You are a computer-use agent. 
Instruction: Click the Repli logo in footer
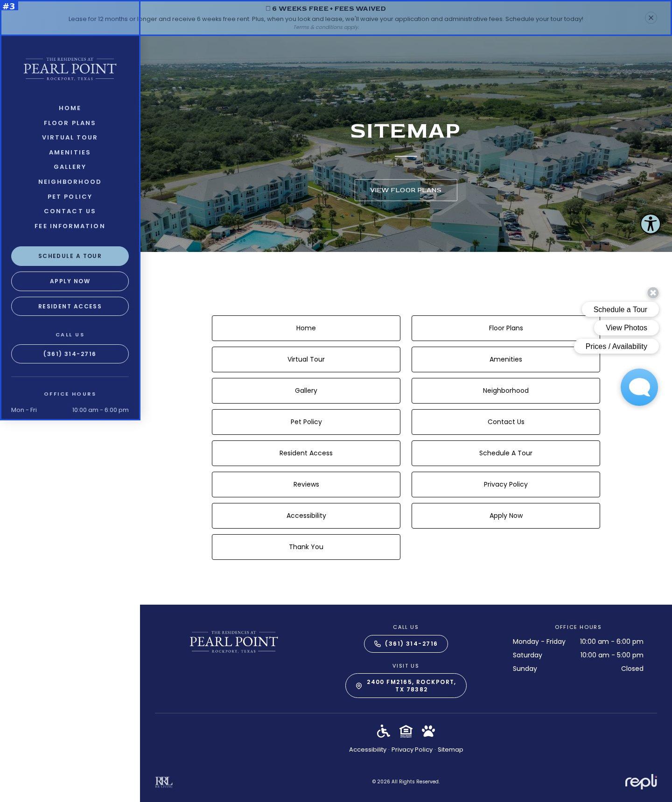(x=641, y=781)
